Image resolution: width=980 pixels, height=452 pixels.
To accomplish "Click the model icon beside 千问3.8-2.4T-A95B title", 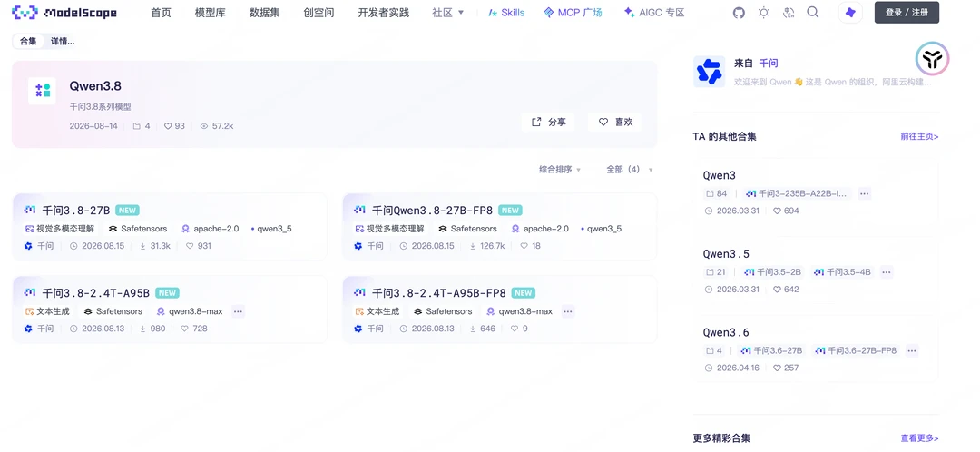I will tap(29, 292).
